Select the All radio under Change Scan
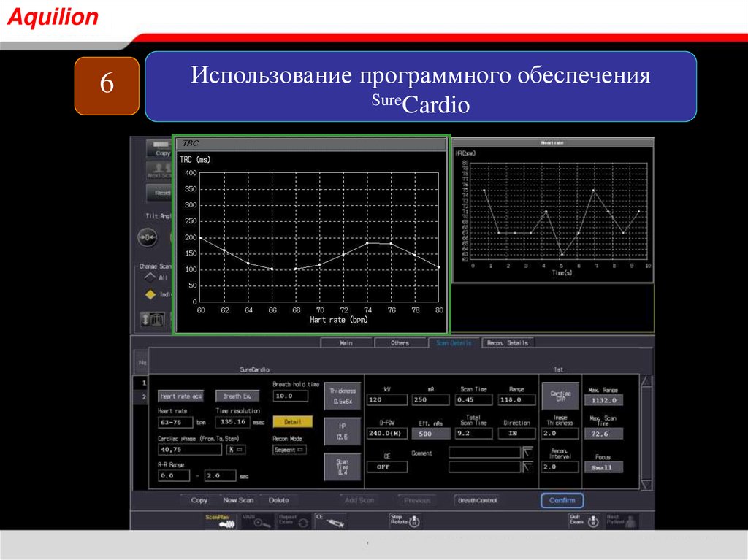 [150, 277]
